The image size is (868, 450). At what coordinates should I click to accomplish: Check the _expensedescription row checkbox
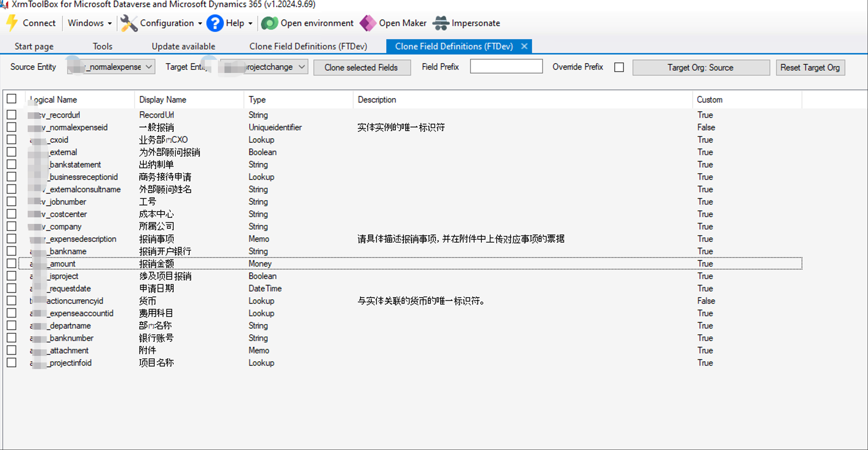[12, 238]
